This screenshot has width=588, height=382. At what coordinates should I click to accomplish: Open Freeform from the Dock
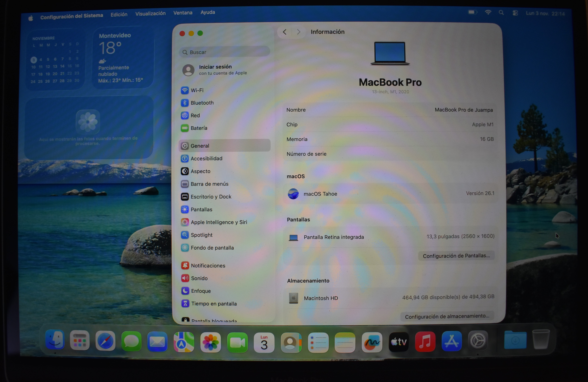pyautogui.click(x=372, y=342)
